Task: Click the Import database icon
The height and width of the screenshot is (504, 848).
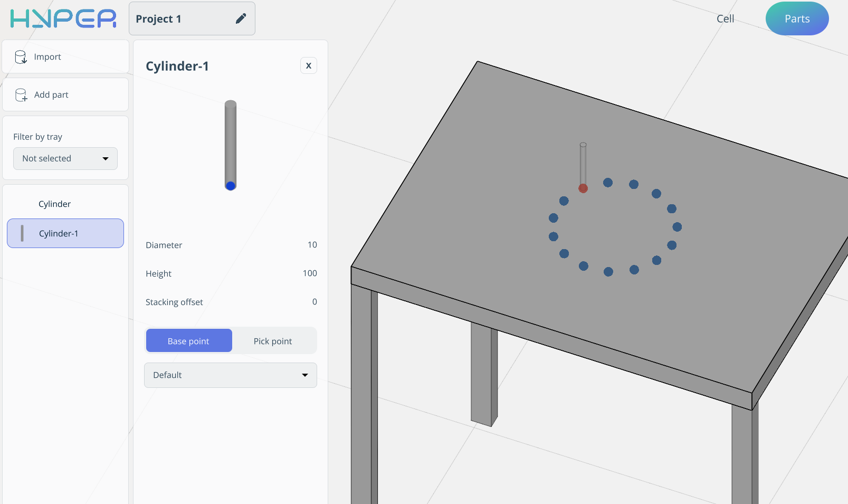Action: pos(21,57)
